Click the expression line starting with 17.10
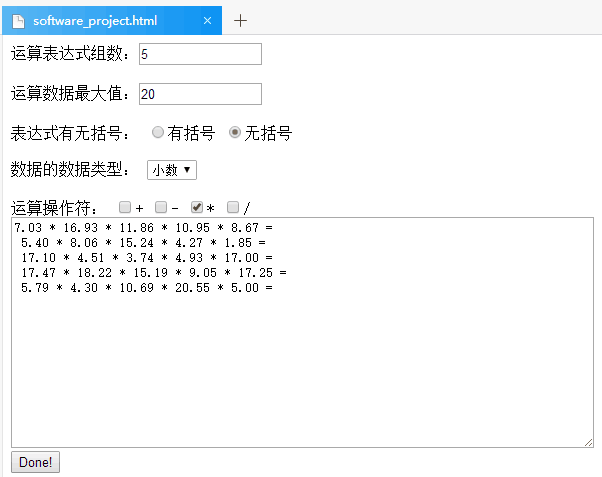This screenshot has height=477, width=602. pyautogui.click(x=147, y=258)
